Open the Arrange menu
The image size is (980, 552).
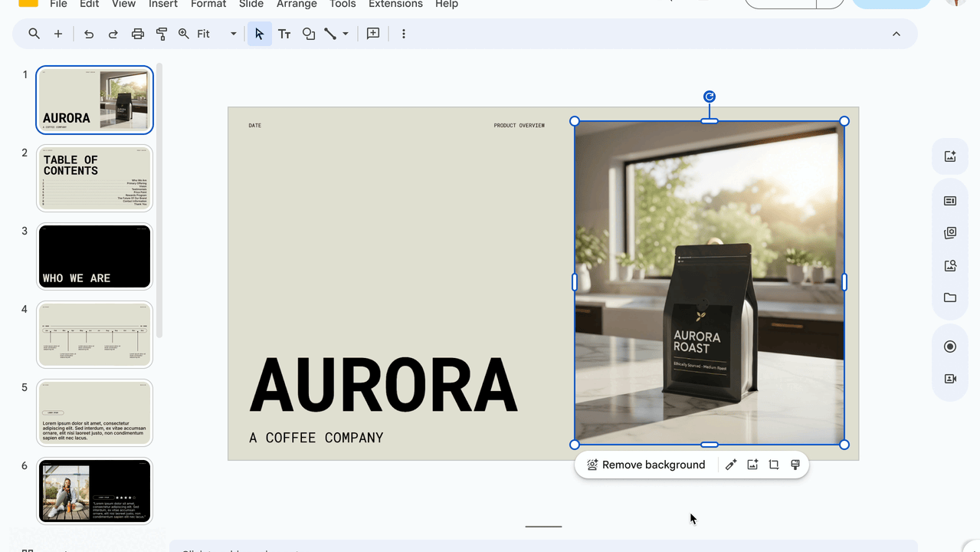coord(297,4)
